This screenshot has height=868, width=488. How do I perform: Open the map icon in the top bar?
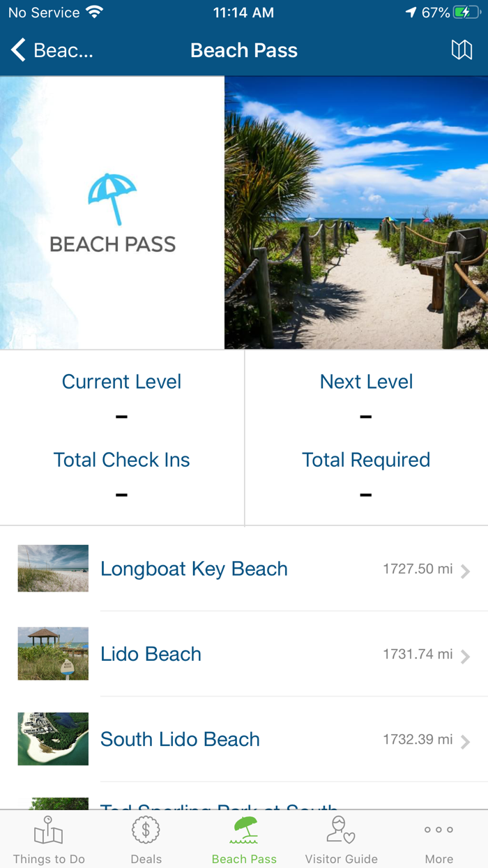coord(462,50)
